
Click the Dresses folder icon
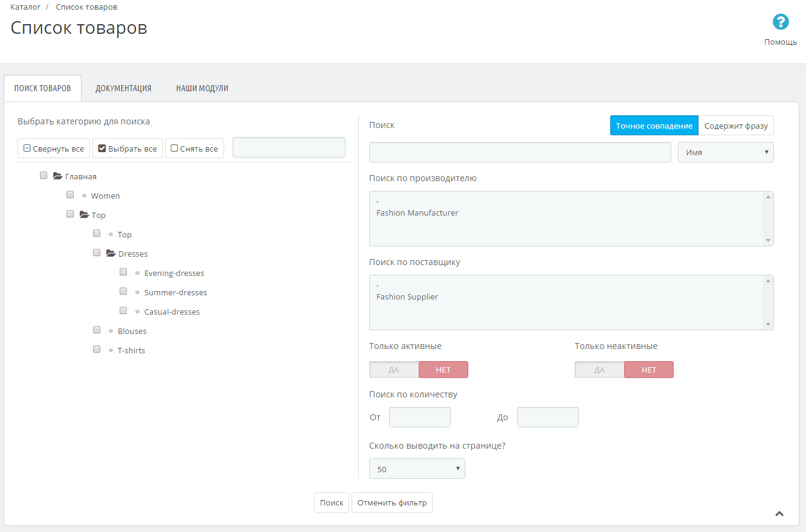click(111, 254)
